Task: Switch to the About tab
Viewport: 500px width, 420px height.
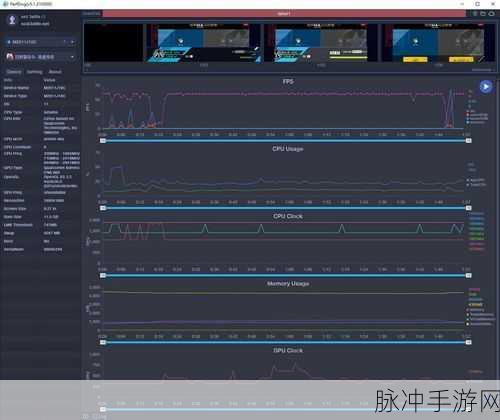Action: tap(55, 72)
